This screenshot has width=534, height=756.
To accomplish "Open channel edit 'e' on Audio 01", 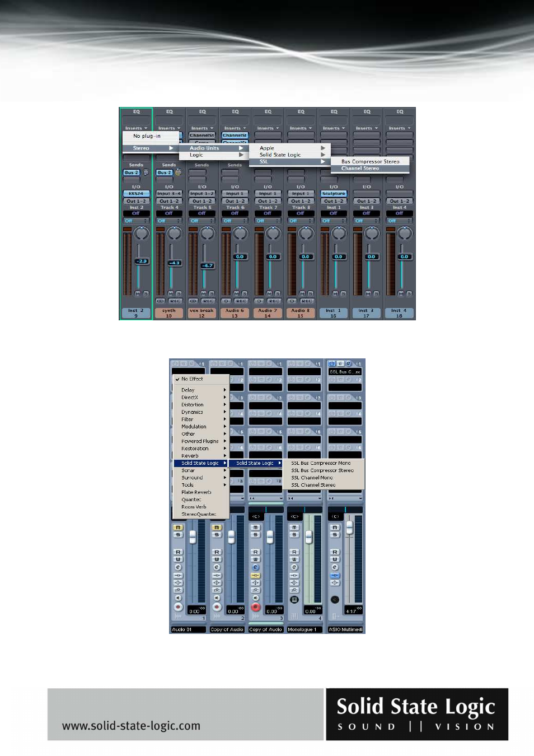I will coord(178,567).
